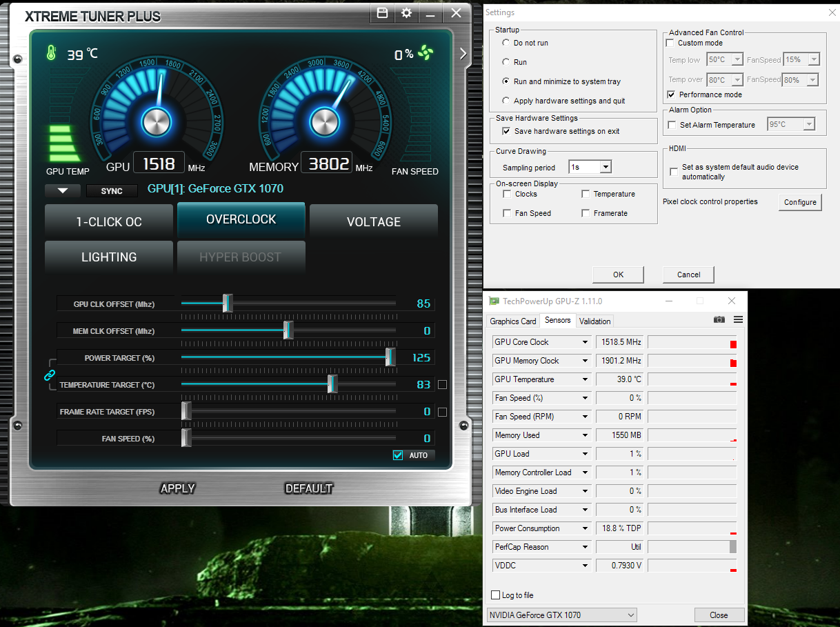Adjust the GPU CLK OFFSET slider
This screenshot has height=627, width=840.
[x=228, y=303]
